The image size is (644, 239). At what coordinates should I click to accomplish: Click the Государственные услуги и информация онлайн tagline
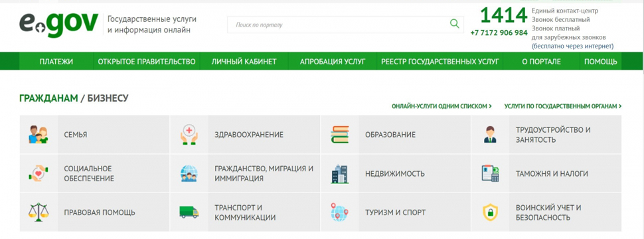pyautogui.click(x=152, y=25)
